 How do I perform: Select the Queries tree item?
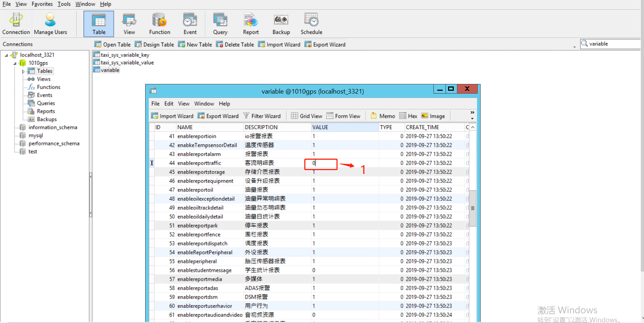46,103
